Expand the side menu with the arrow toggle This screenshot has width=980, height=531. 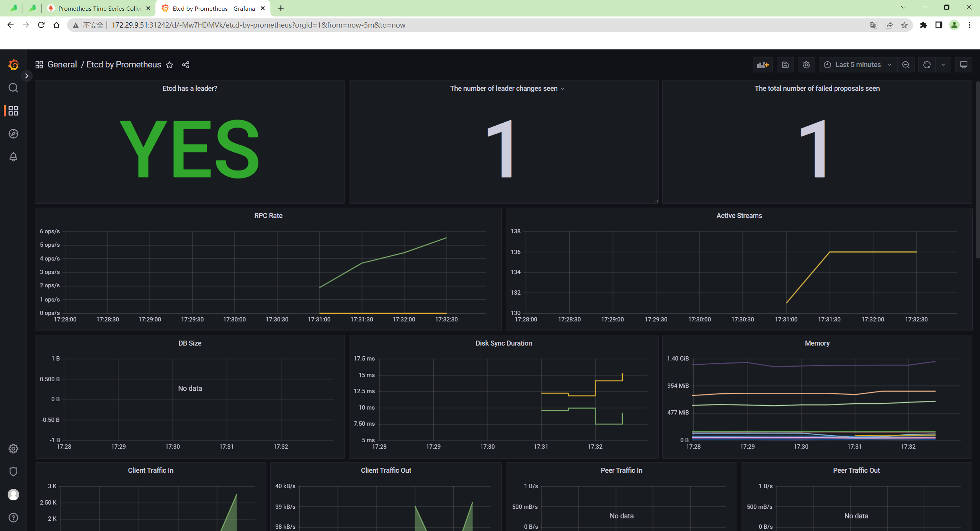pos(26,76)
